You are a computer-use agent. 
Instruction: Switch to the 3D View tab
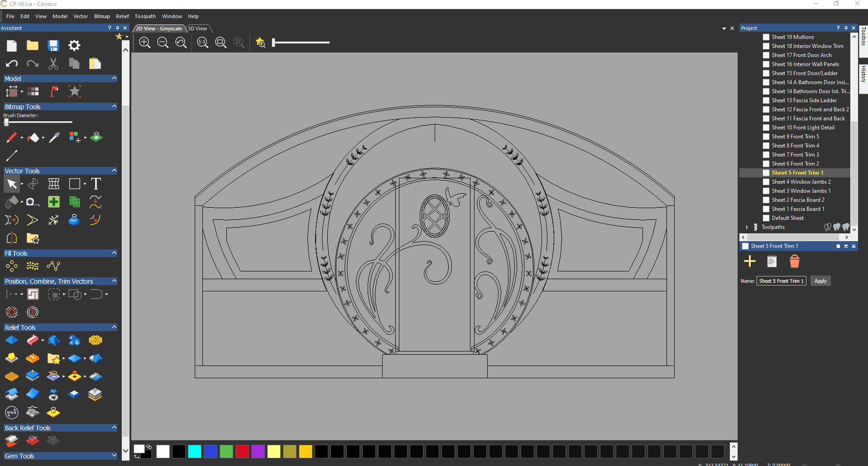click(x=197, y=29)
